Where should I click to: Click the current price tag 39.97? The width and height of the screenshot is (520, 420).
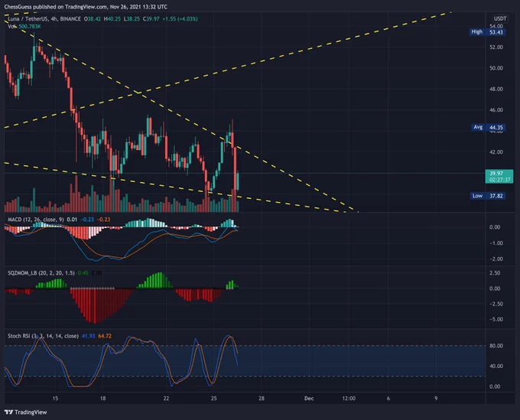click(499, 176)
